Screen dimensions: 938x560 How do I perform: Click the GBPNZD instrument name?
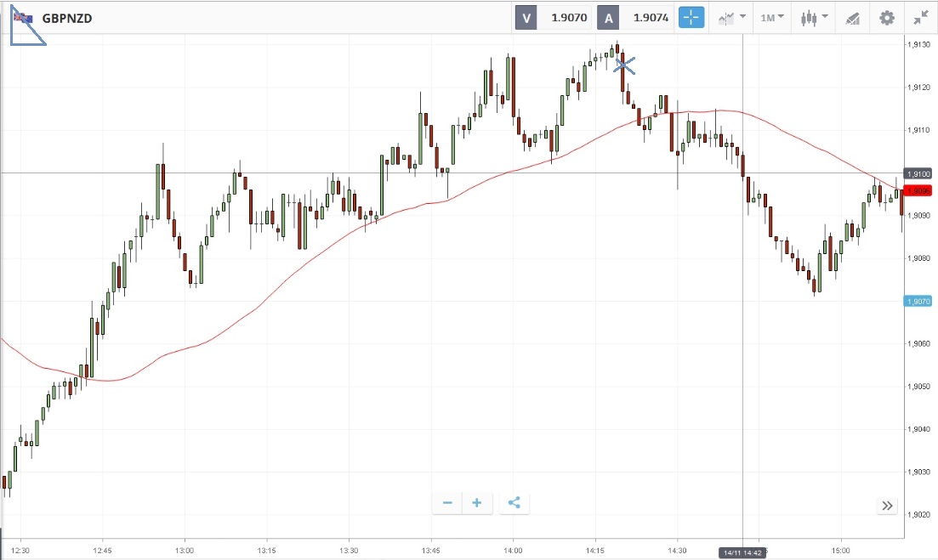[x=67, y=17]
